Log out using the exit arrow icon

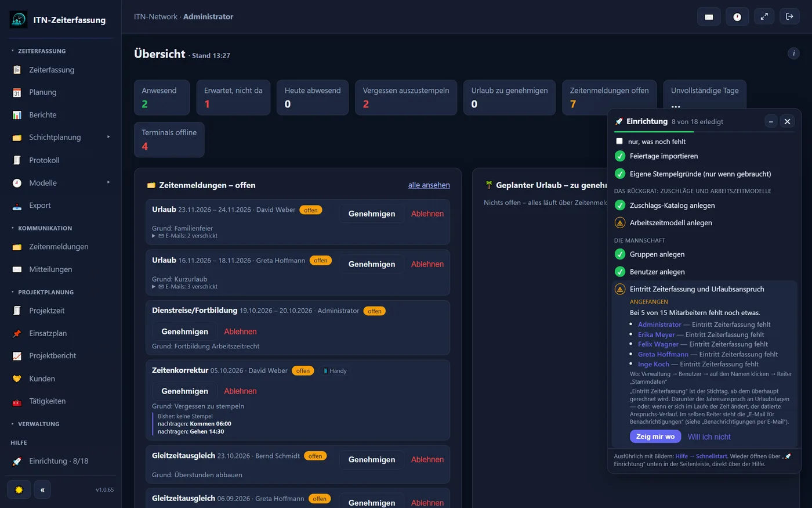[x=789, y=17]
